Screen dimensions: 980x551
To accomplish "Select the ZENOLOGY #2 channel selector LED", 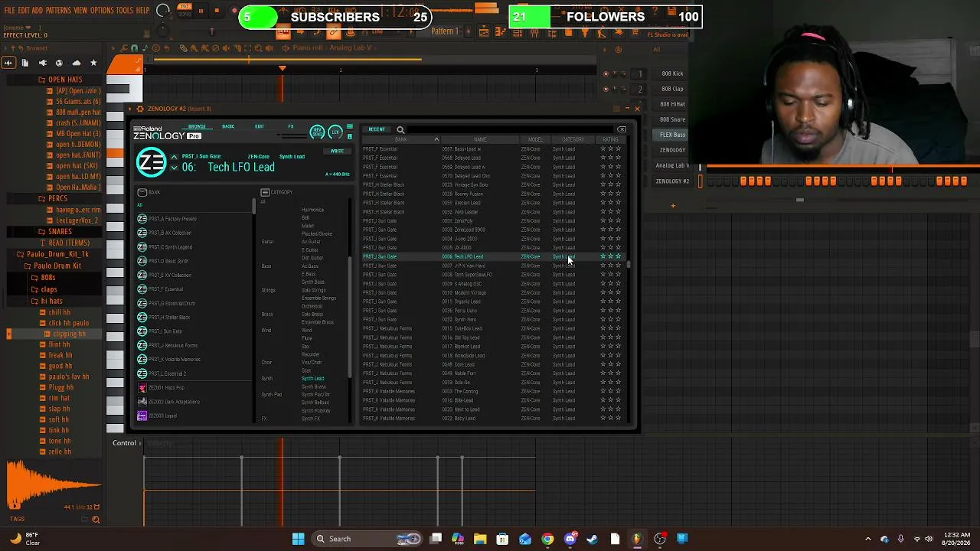I will tap(700, 181).
